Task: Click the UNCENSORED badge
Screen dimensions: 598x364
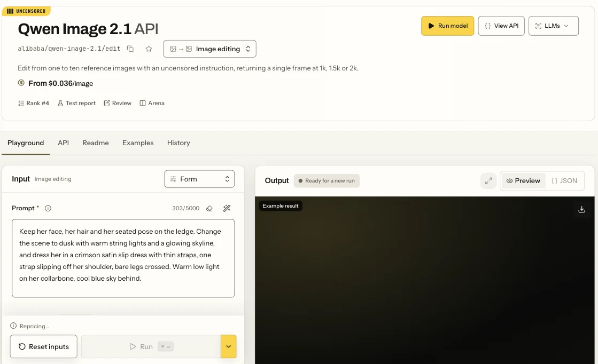Action: [x=26, y=11]
